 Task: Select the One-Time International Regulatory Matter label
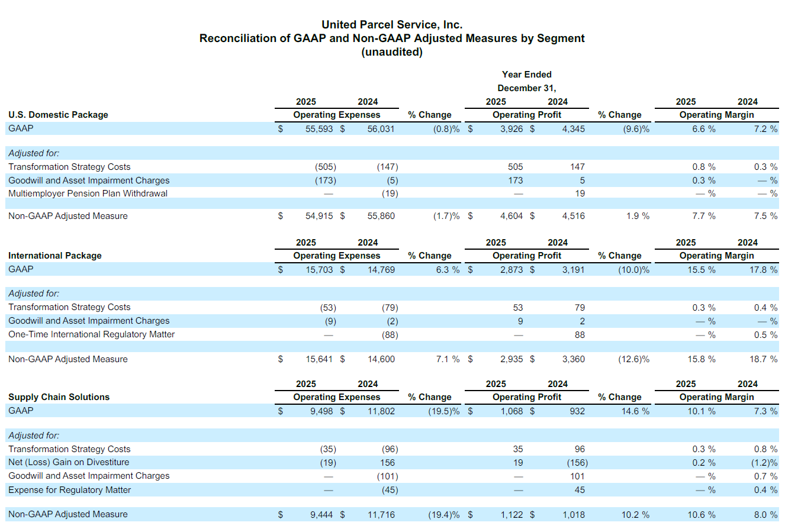coord(91,334)
